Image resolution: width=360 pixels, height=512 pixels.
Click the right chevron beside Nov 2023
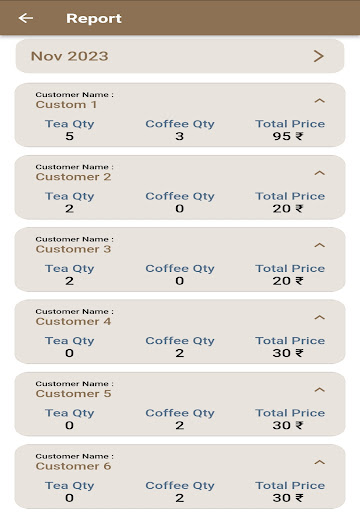tap(319, 56)
